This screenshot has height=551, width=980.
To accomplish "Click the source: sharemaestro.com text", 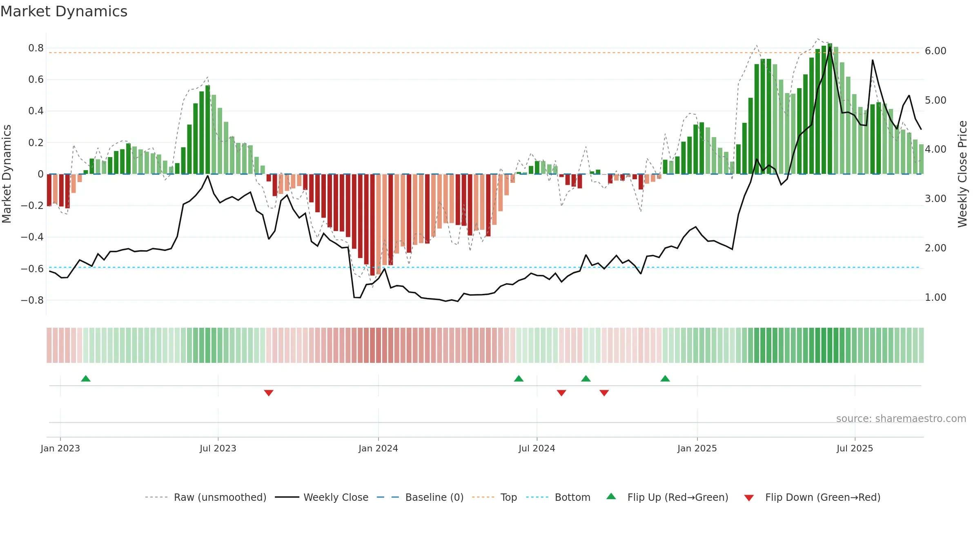I will [x=901, y=418].
